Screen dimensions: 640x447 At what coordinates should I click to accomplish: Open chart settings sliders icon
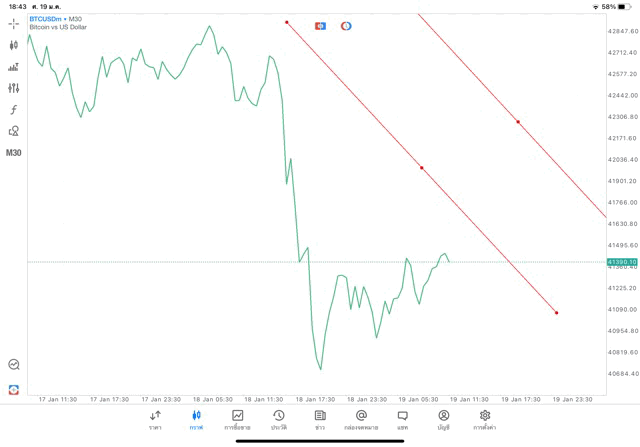14,88
